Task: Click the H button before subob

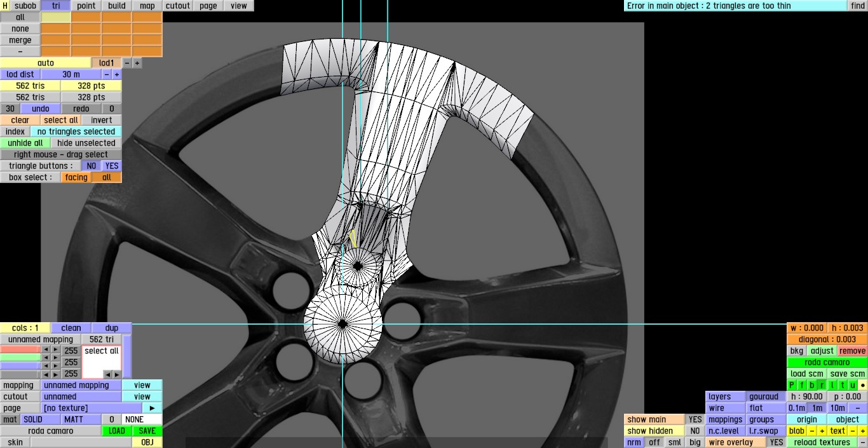Action: [5, 6]
